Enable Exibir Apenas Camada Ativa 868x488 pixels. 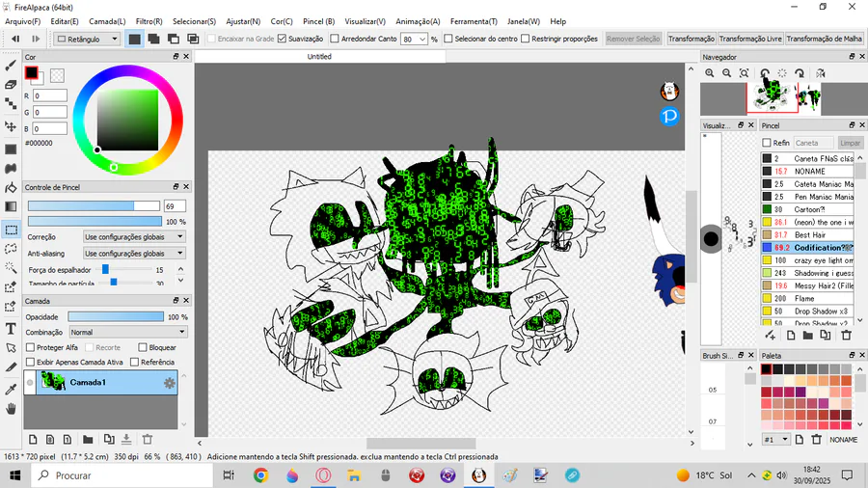pos(31,362)
